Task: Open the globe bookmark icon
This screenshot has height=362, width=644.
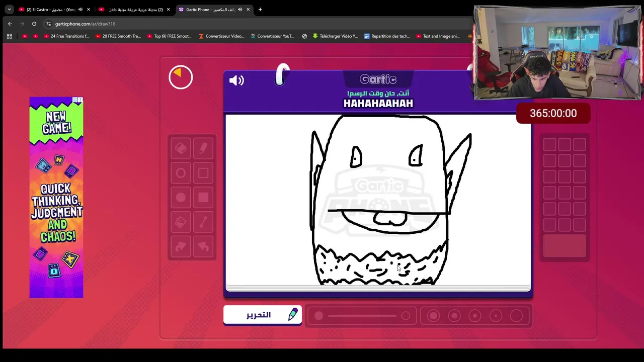Action: [x=304, y=36]
